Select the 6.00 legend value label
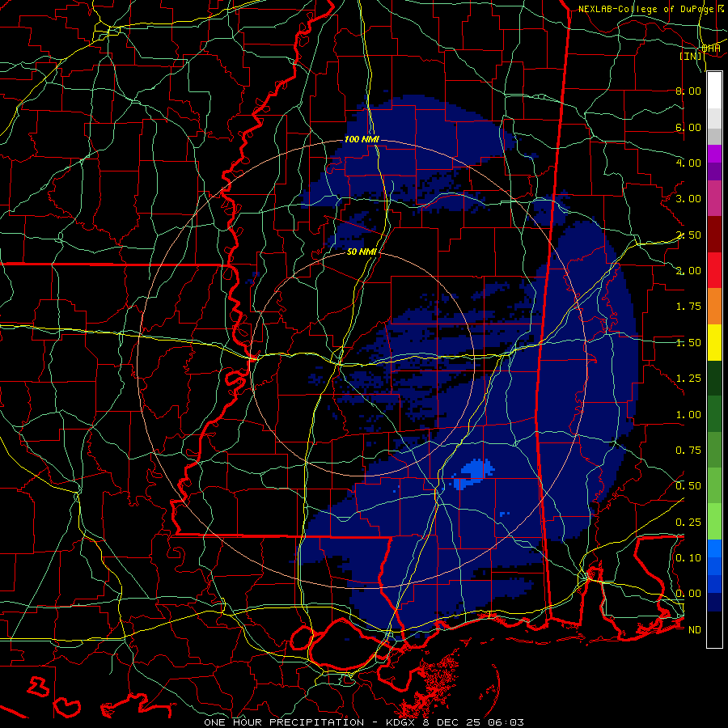Image resolution: width=728 pixels, height=728 pixels. [688, 127]
